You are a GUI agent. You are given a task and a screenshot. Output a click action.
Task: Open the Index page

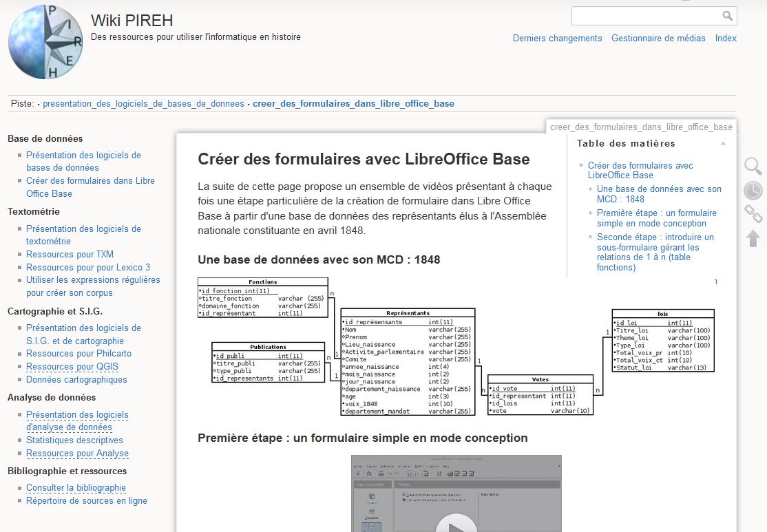[x=726, y=38]
